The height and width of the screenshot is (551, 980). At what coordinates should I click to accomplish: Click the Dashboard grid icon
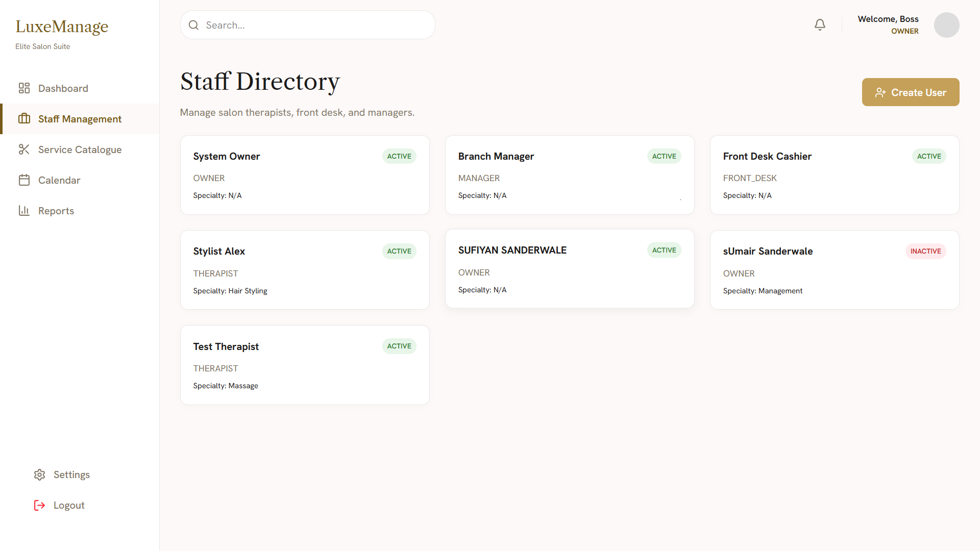click(x=24, y=88)
